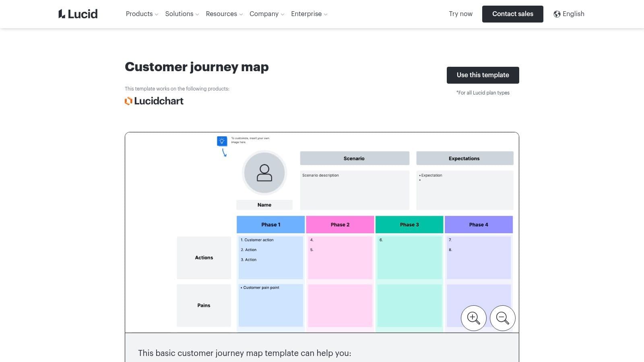The height and width of the screenshot is (362, 644).
Task: Click the Actions row label
Action: click(204, 258)
